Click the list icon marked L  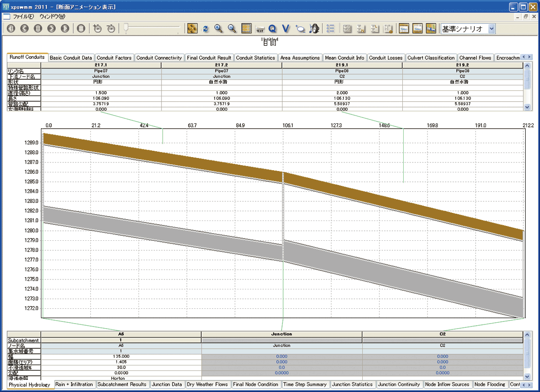point(375,28)
